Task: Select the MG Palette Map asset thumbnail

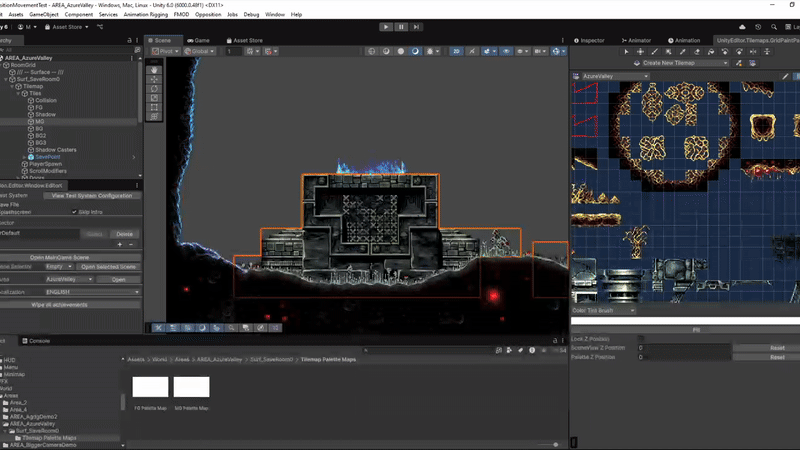Action: pos(191,388)
